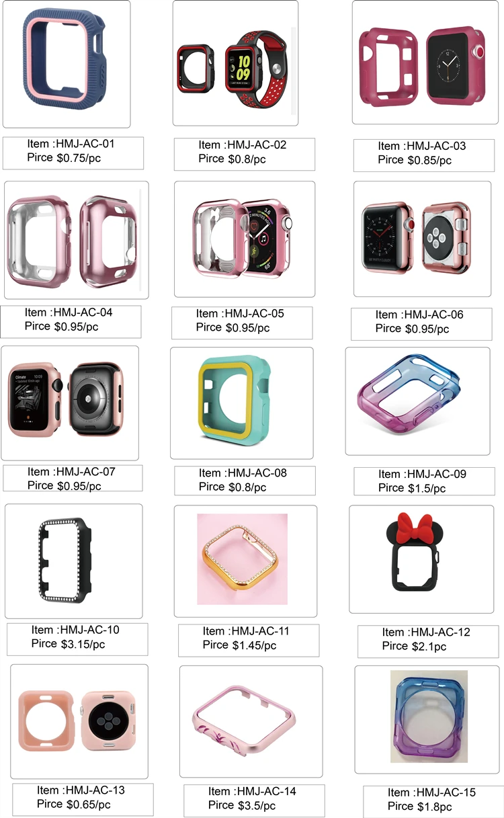Select the black rhinestone HMJ-AC-10 case
The width and height of the screenshot is (504, 818).
tap(74, 561)
